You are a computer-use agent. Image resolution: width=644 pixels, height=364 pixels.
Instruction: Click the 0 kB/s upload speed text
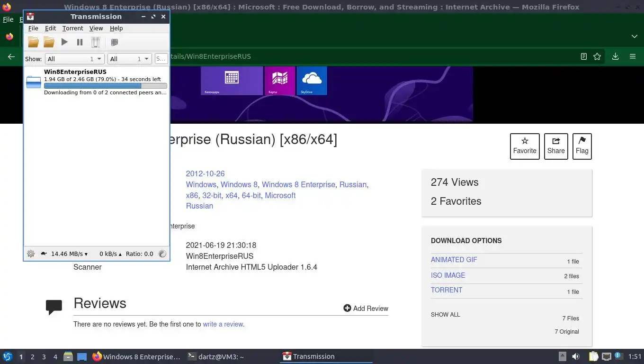click(x=110, y=254)
